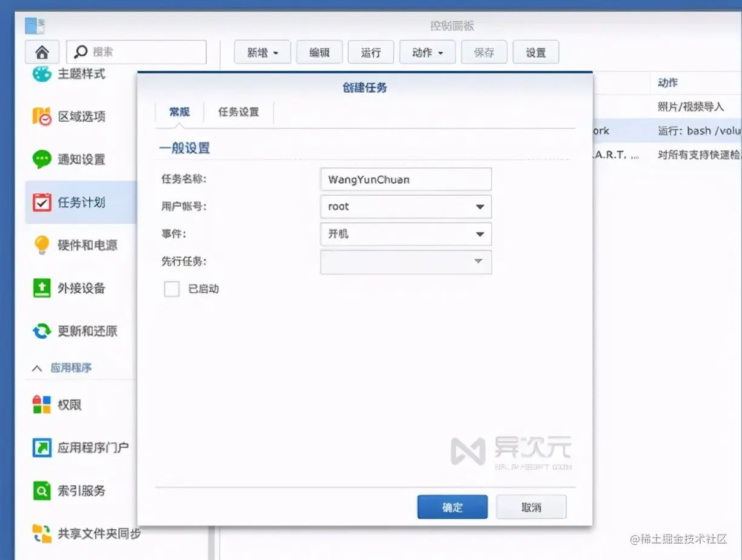The height and width of the screenshot is (560, 742).
Task: Click inside the 任务名称 input field
Action: (x=405, y=179)
